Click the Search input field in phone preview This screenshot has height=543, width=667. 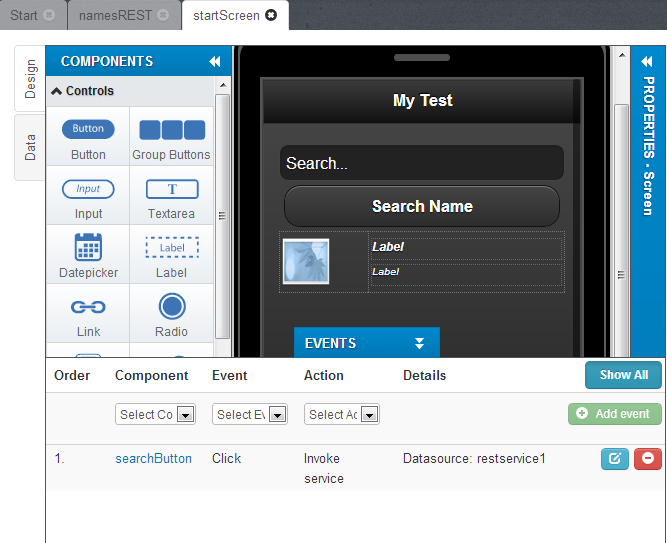coord(421,163)
